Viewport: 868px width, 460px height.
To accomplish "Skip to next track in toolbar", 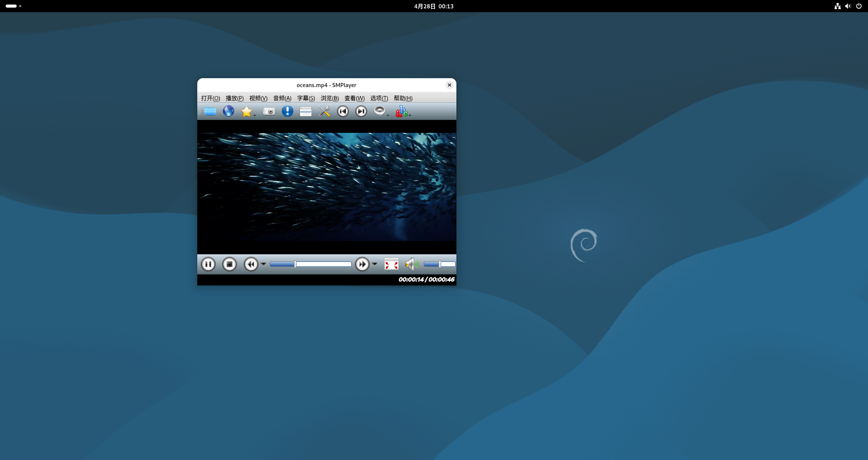I will click(361, 111).
